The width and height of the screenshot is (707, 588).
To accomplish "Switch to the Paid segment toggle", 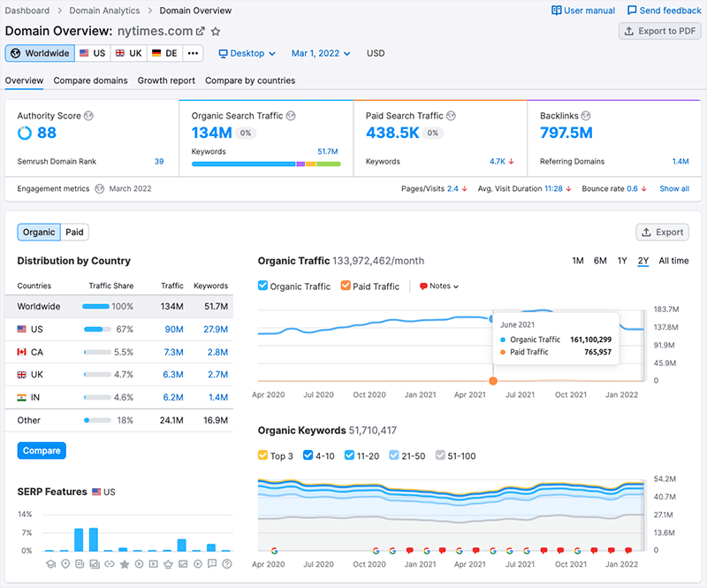I will click(74, 232).
